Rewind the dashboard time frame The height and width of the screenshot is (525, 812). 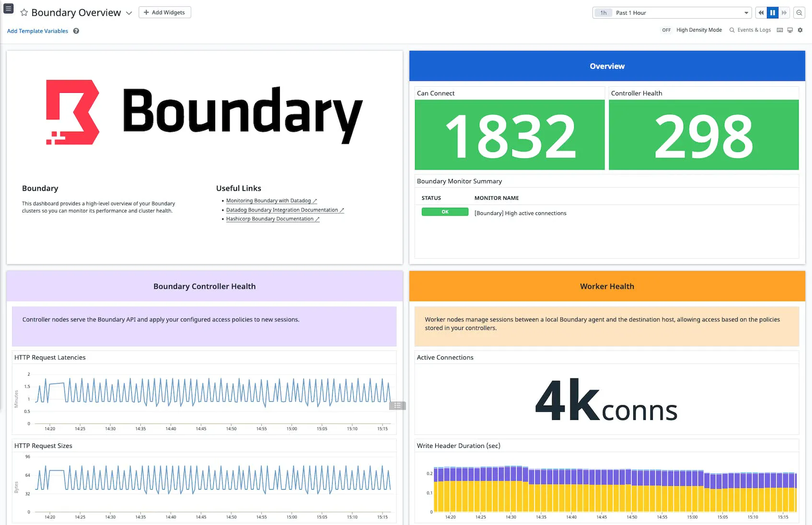761,13
